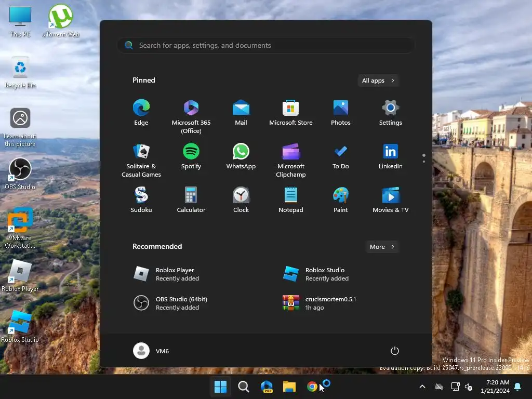Select This PC desktop icon
The height and width of the screenshot is (399, 532).
pyautogui.click(x=20, y=22)
